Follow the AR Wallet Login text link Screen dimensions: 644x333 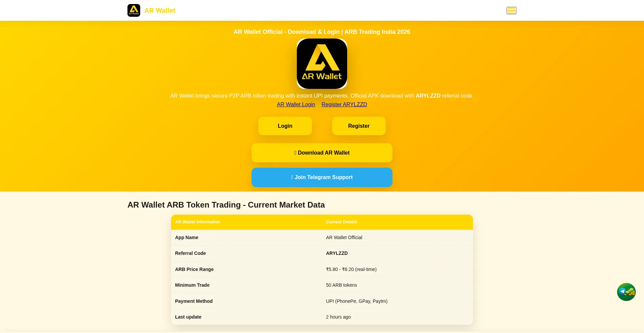(x=296, y=104)
